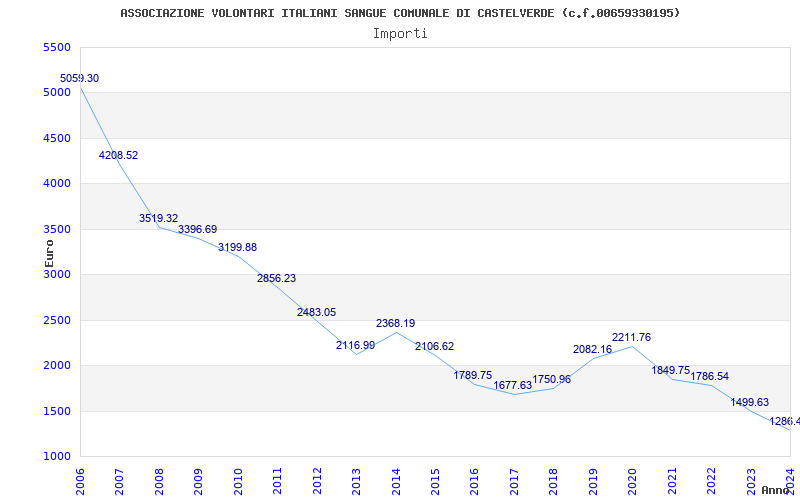Click the 2019 x-axis year label

593,481
